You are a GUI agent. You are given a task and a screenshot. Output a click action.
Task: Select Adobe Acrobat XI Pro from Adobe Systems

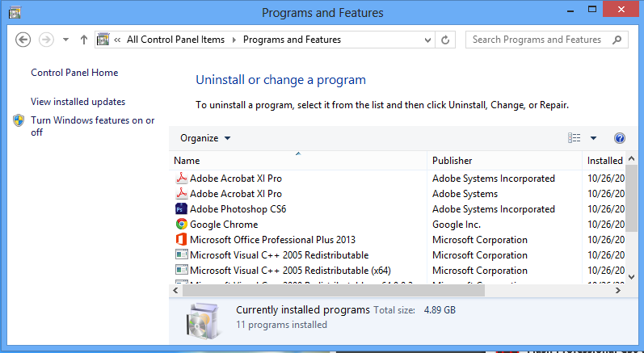coord(236,194)
